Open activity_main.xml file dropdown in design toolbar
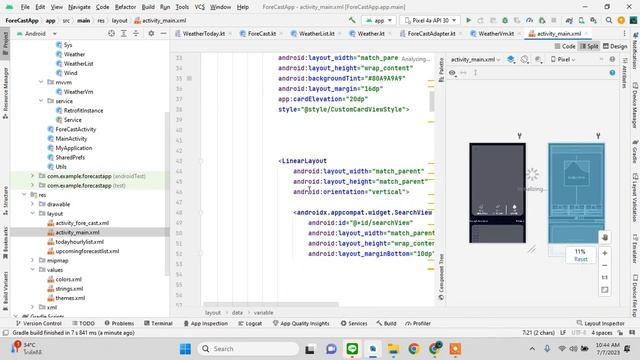The height and width of the screenshot is (360, 640). (475, 60)
